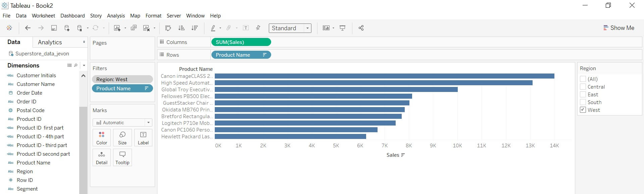Duplicate the sheet icon
Screen dimensions: 644x194
tap(134, 28)
